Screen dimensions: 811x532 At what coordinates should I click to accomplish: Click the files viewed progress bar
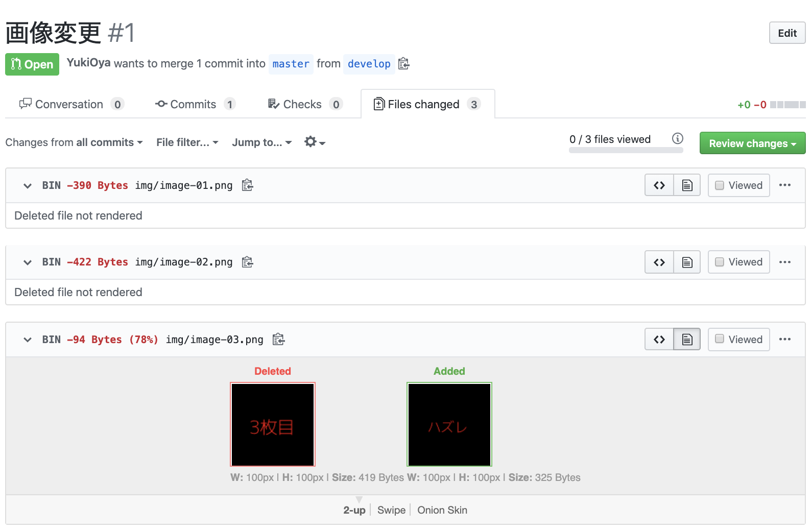click(626, 151)
